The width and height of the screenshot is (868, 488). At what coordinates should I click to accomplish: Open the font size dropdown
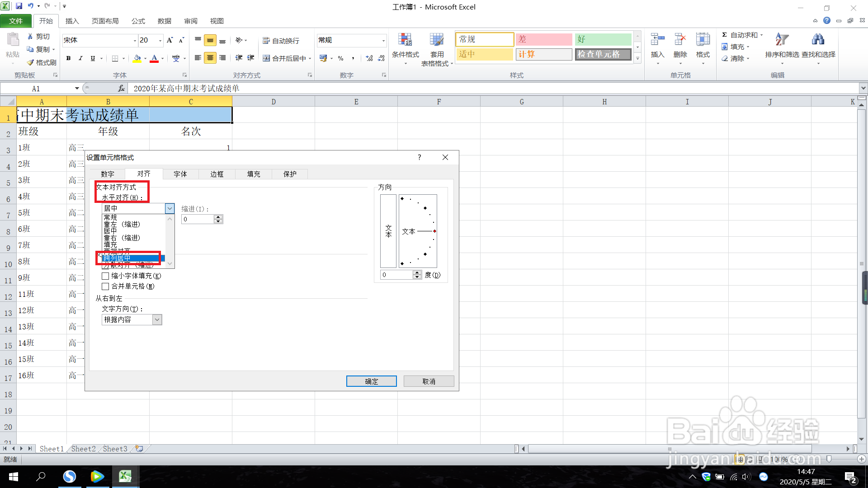click(160, 40)
